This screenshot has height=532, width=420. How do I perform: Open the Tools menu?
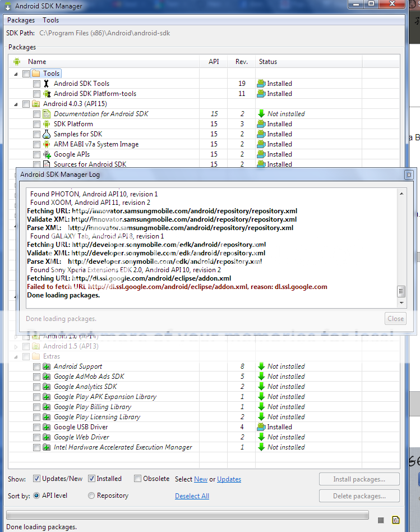[50, 20]
